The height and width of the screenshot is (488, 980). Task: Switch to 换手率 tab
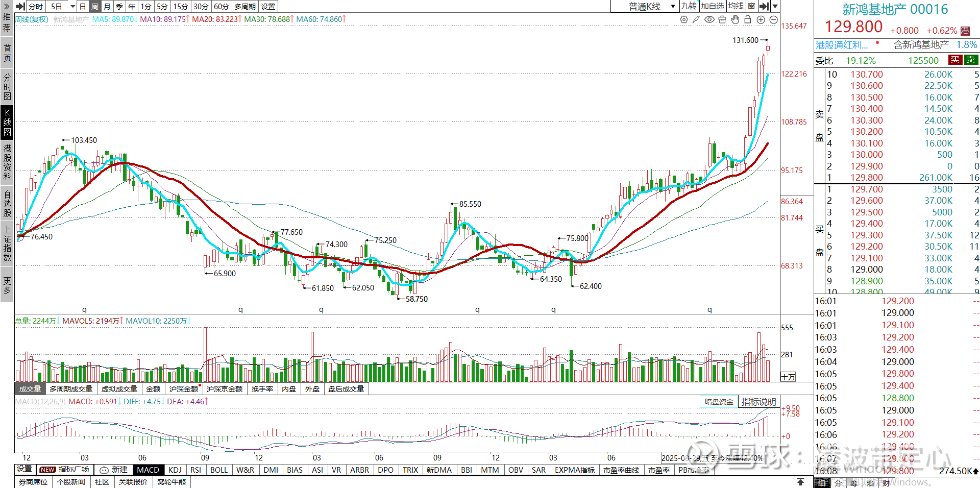(262, 389)
